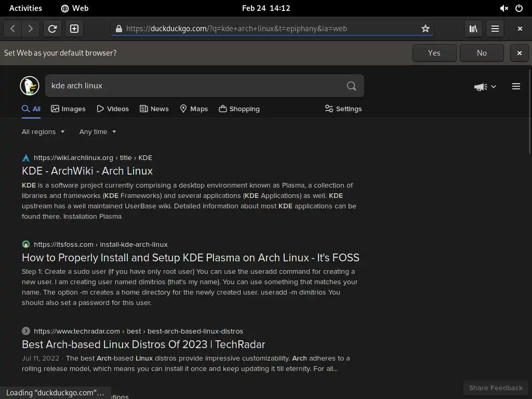This screenshot has width=532, height=399.
Task: Open the techradar.com URL breadcrumb
Action: [x=138, y=331]
